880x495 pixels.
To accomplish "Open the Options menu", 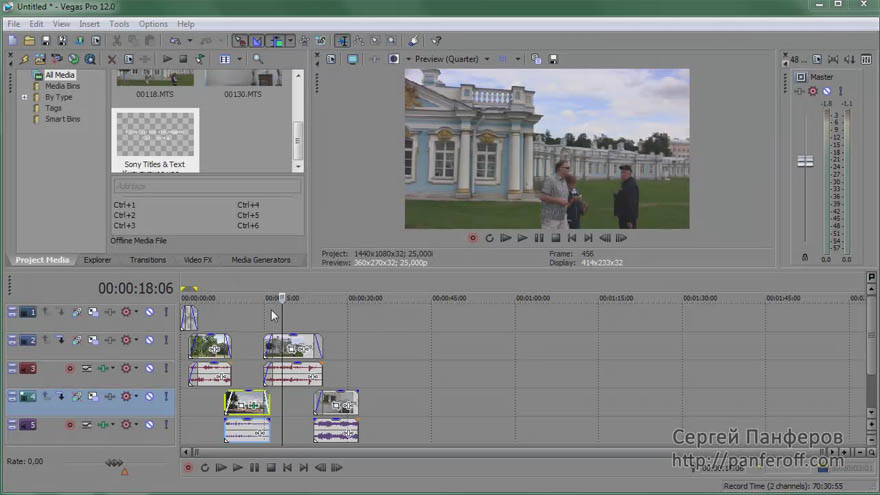I will (153, 24).
